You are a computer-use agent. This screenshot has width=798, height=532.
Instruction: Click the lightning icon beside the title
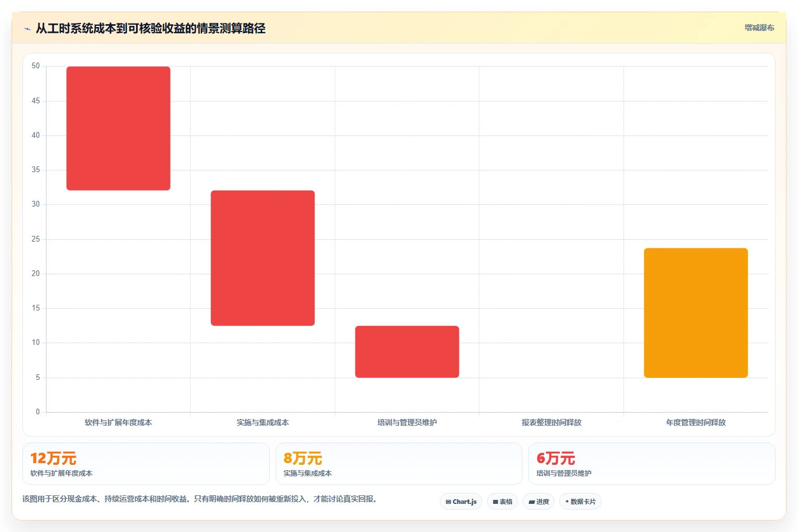click(x=27, y=29)
